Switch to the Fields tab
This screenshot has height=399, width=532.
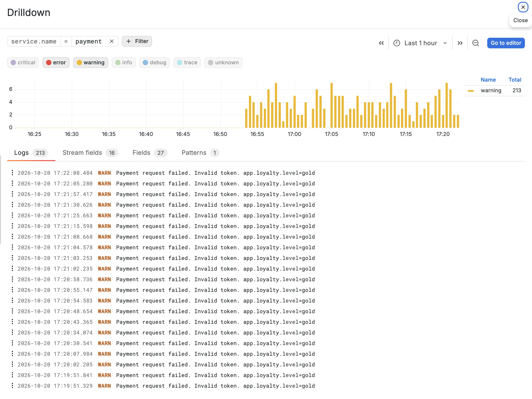[150, 153]
